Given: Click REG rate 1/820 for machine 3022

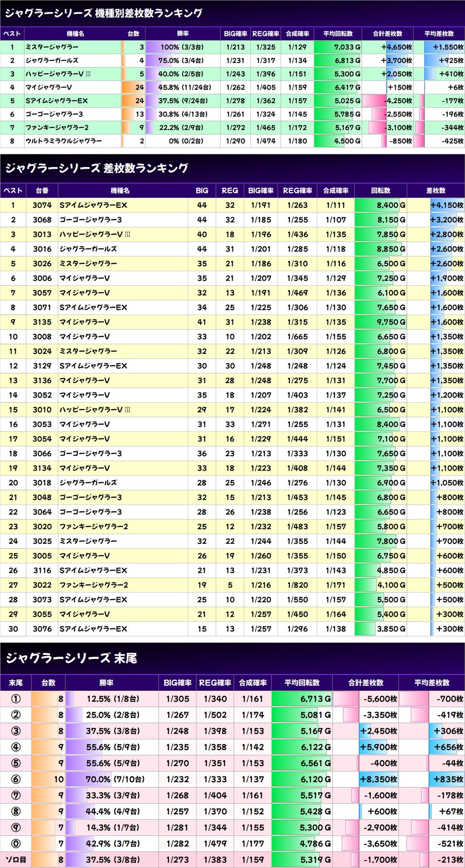Looking at the screenshot, I should pyautogui.click(x=297, y=585).
